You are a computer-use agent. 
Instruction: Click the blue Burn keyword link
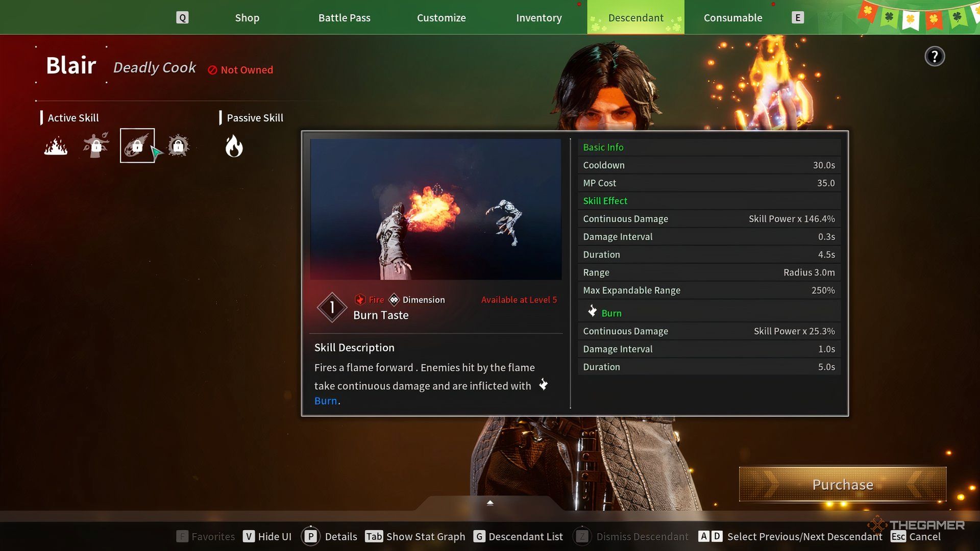326,400
